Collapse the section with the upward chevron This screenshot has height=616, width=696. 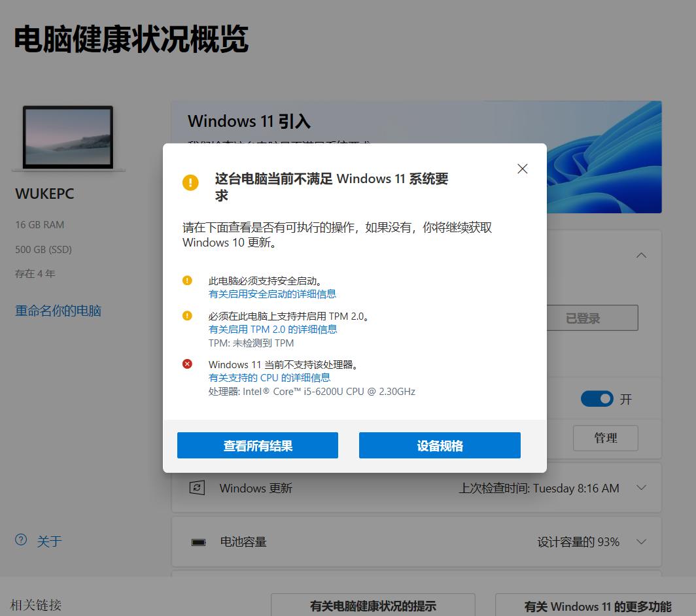point(642,255)
